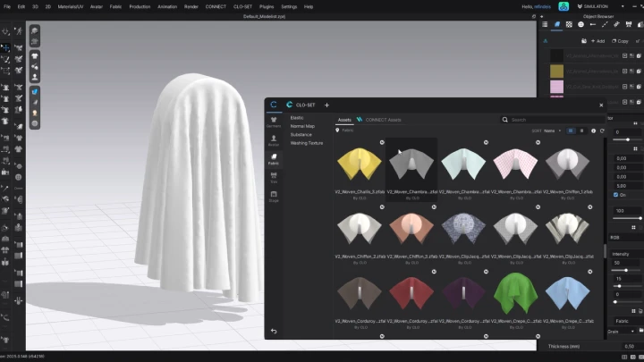The width and height of the screenshot is (644, 362).
Task: Switch library to list view
Action: coord(581,130)
